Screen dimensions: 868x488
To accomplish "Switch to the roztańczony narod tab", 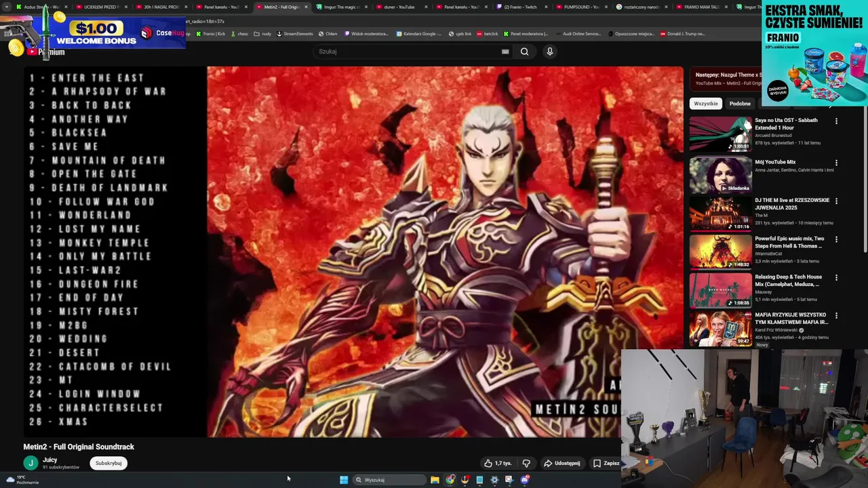I will click(641, 7).
